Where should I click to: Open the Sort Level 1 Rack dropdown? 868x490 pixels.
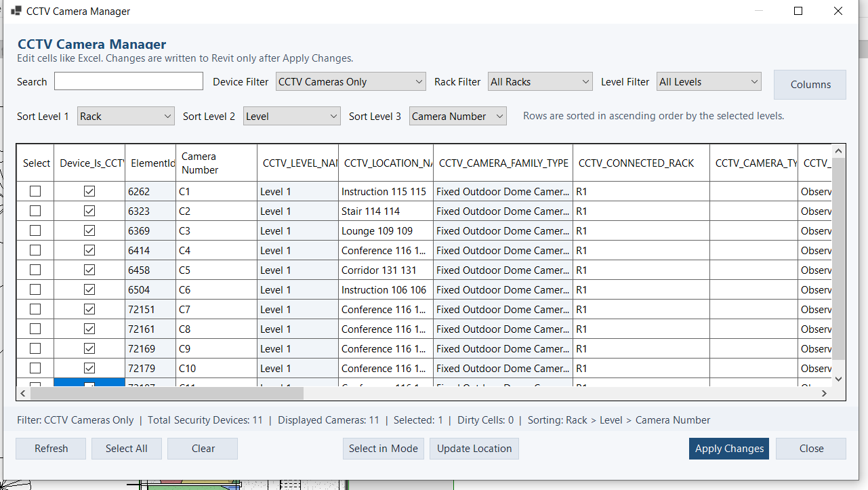(126, 116)
